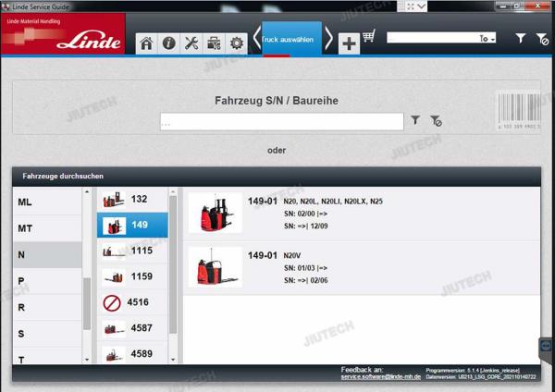Select category N

tap(47, 255)
